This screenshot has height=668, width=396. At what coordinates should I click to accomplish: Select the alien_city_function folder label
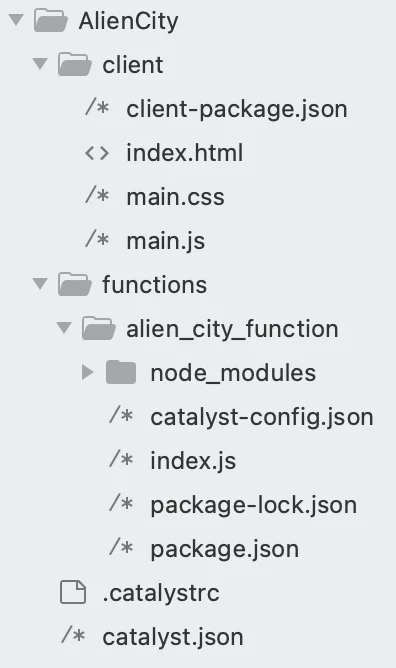[232, 329]
